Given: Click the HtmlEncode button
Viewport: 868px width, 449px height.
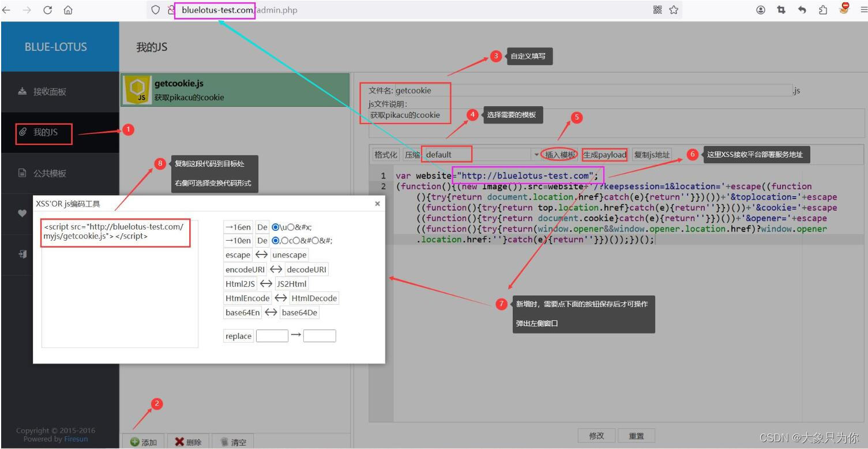Looking at the screenshot, I should point(247,298).
